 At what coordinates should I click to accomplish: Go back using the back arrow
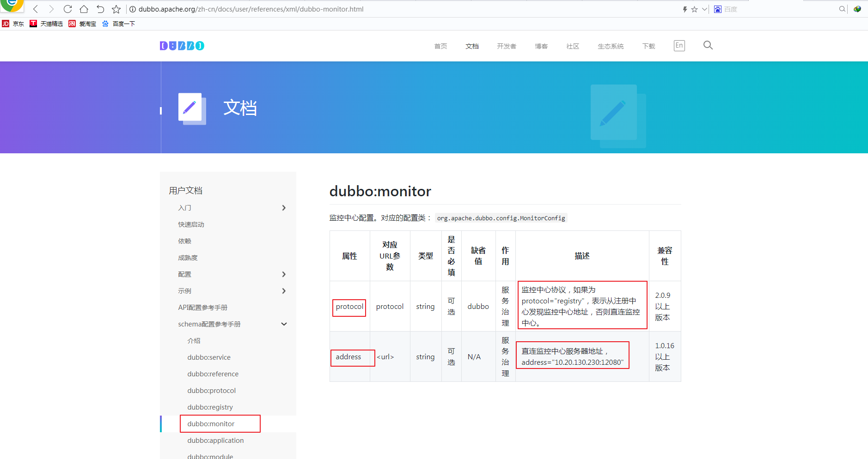(x=35, y=8)
